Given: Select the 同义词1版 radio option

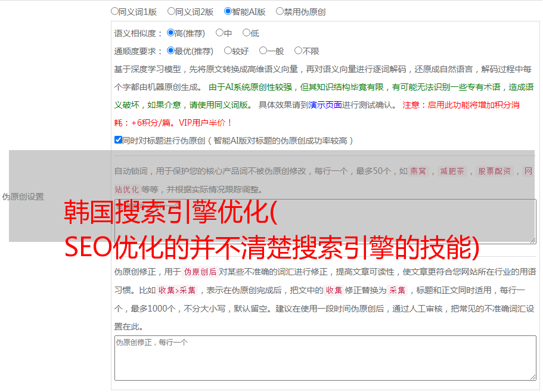Looking at the screenshot, I should pos(114,11).
